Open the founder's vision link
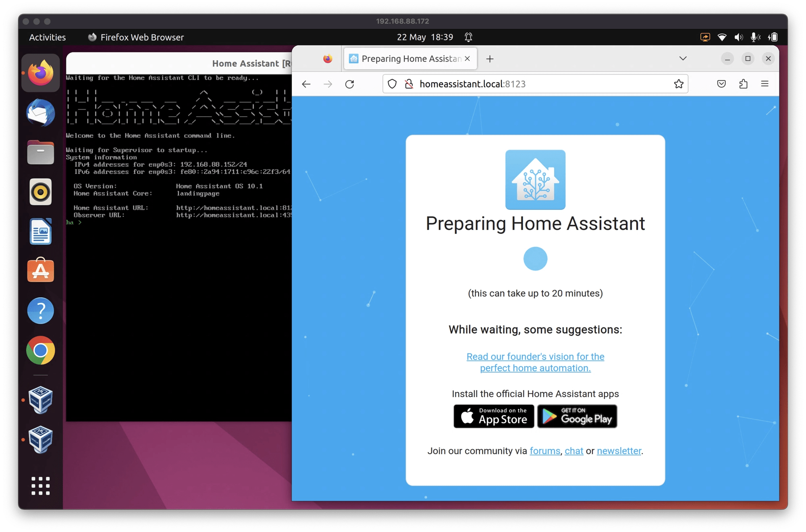 click(535, 362)
